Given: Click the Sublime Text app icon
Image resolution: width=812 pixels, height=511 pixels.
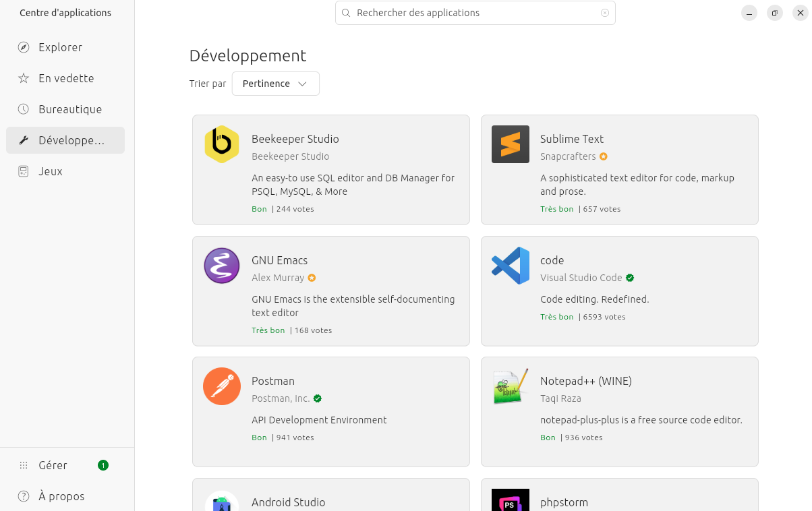Looking at the screenshot, I should pyautogui.click(x=511, y=144).
